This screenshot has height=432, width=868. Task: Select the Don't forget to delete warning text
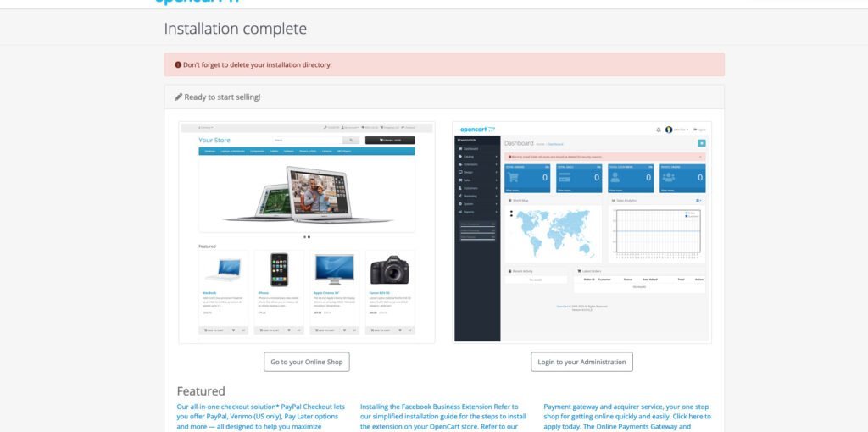point(258,64)
